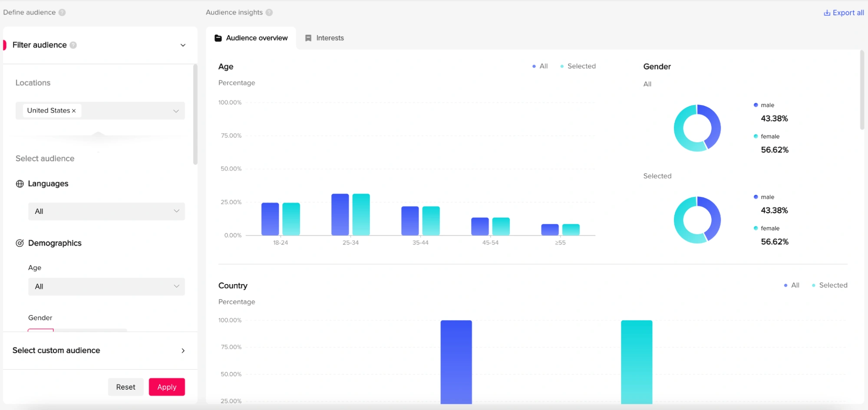Click the folder icon on Audience overview tab
The image size is (868, 410).
pos(218,38)
